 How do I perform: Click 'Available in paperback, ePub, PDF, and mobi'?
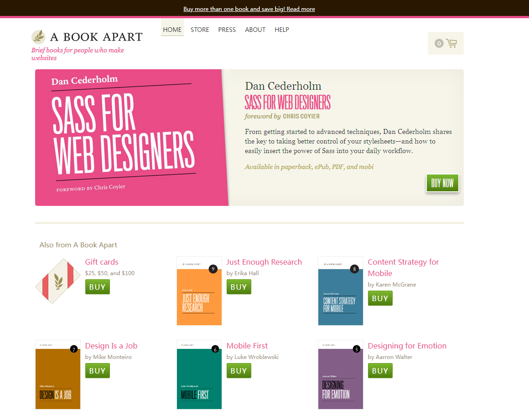309,167
